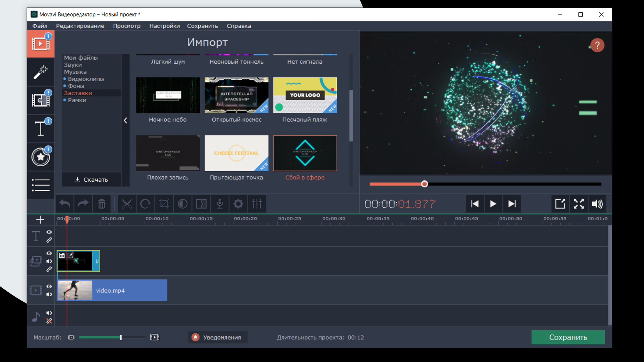Open Clip properties gear icon

238,204
